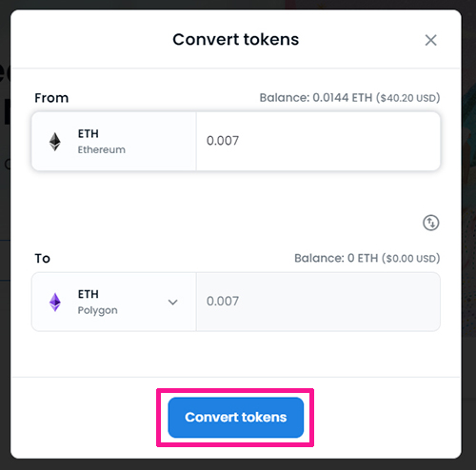Click the Convert tokens dialog heading
Image resolution: width=476 pixels, height=470 pixels.
click(236, 40)
